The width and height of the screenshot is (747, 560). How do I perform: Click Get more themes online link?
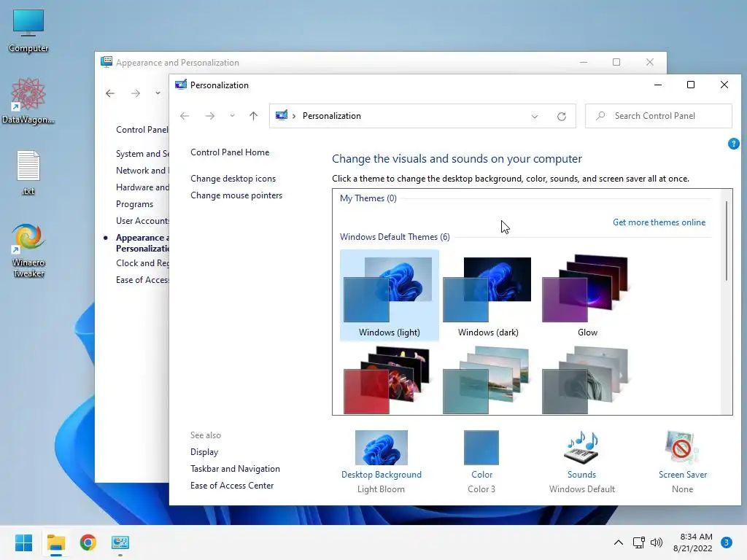tap(659, 222)
